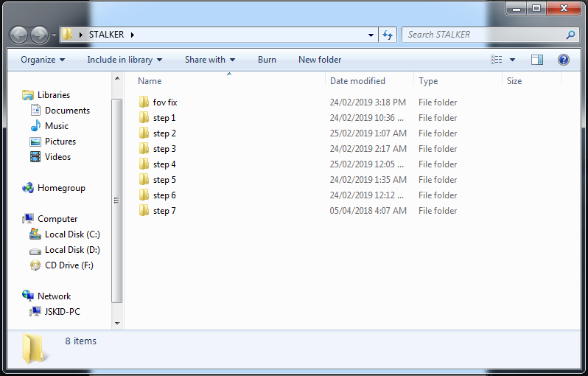
Task: Click the Forward navigation arrow button
Action: click(x=39, y=35)
